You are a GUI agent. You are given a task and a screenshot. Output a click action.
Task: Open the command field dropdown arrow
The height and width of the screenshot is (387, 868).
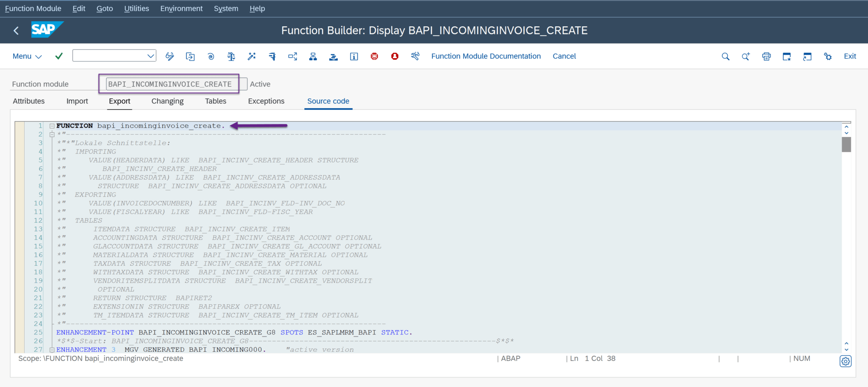coord(150,55)
